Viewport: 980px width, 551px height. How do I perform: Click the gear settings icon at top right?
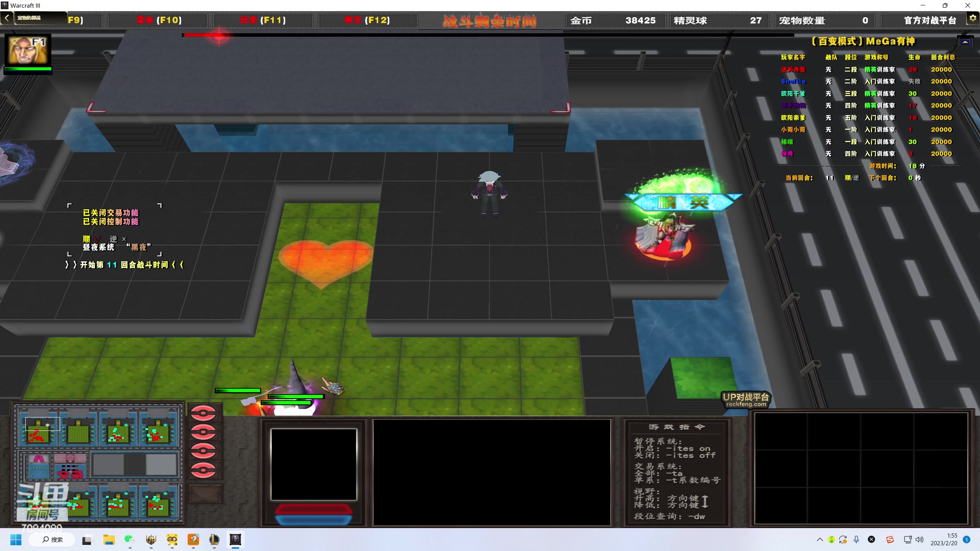(972, 18)
